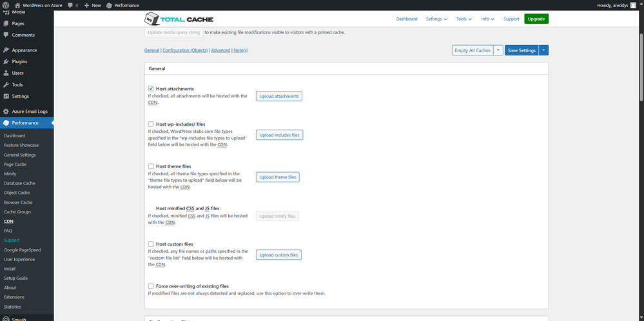Open the Users sidebar menu
This screenshot has width=644, height=321.
(x=17, y=73)
